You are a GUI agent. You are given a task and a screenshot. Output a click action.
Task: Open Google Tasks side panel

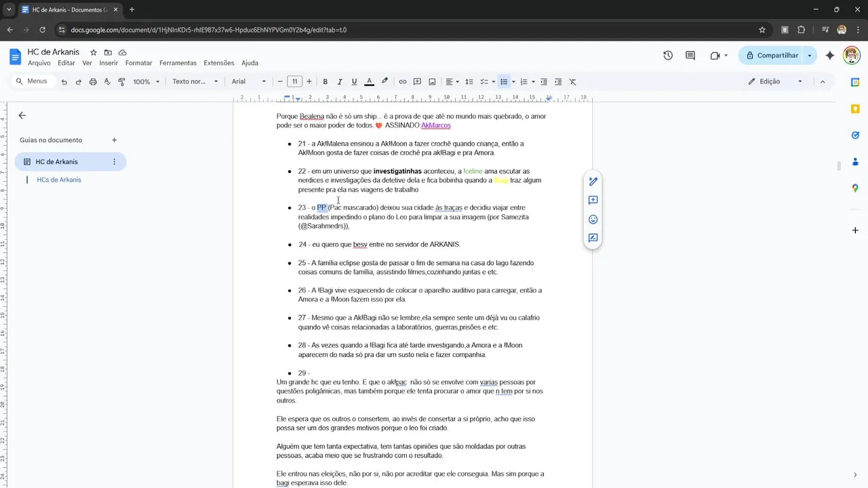click(x=855, y=135)
